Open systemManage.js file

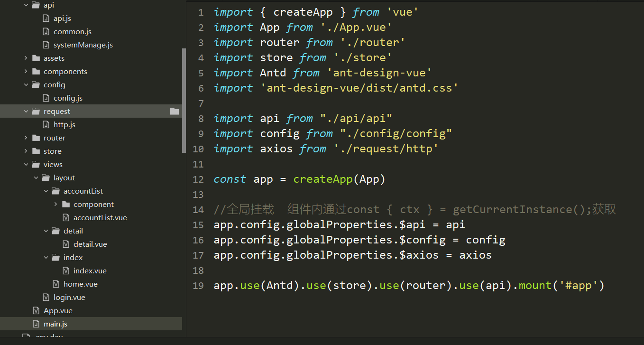click(x=83, y=45)
